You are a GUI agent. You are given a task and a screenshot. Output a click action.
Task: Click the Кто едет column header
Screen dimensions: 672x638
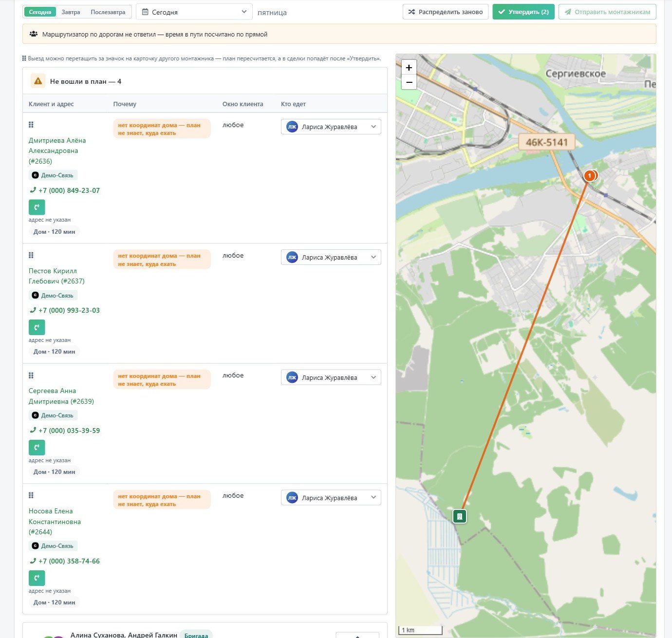click(x=294, y=104)
